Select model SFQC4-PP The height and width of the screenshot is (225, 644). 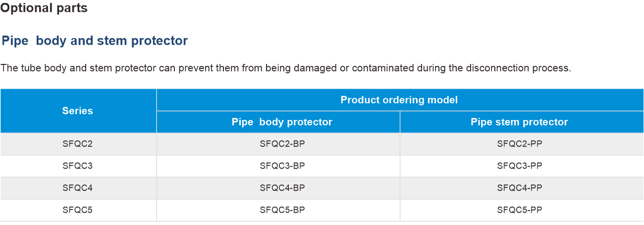pyautogui.click(x=520, y=188)
